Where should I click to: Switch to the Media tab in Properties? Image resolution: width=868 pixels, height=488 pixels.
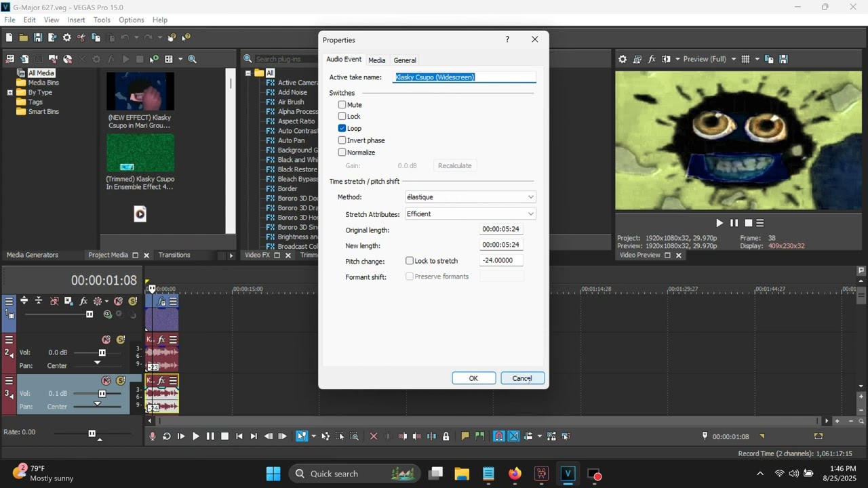pyautogui.click(x=376, y=60)
